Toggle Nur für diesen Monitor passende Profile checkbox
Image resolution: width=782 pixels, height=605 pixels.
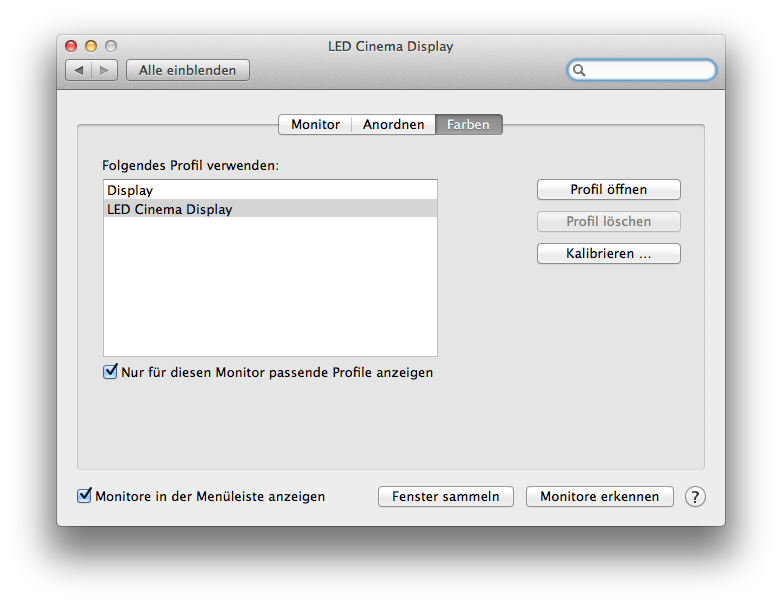(110, 372)
